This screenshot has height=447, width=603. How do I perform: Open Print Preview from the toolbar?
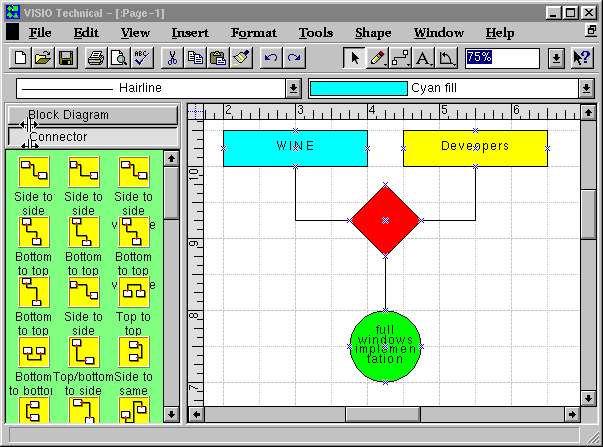119,58
